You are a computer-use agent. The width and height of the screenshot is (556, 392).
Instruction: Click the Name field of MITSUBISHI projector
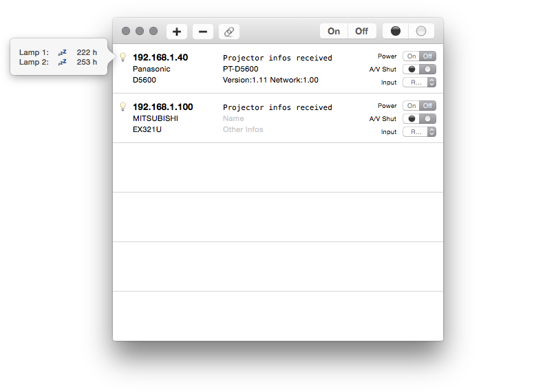coord(233,118)
